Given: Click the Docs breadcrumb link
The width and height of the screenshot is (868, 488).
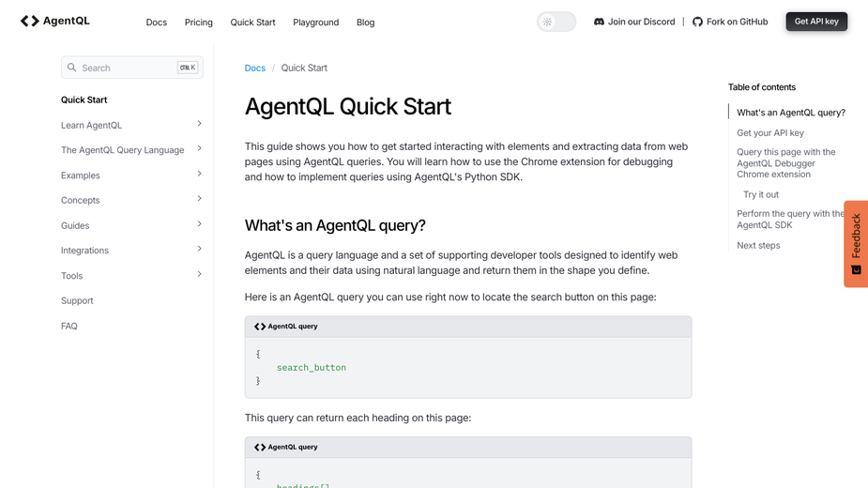Looking at the screenshot, I should pyautogui.click(x=254, y=68).
